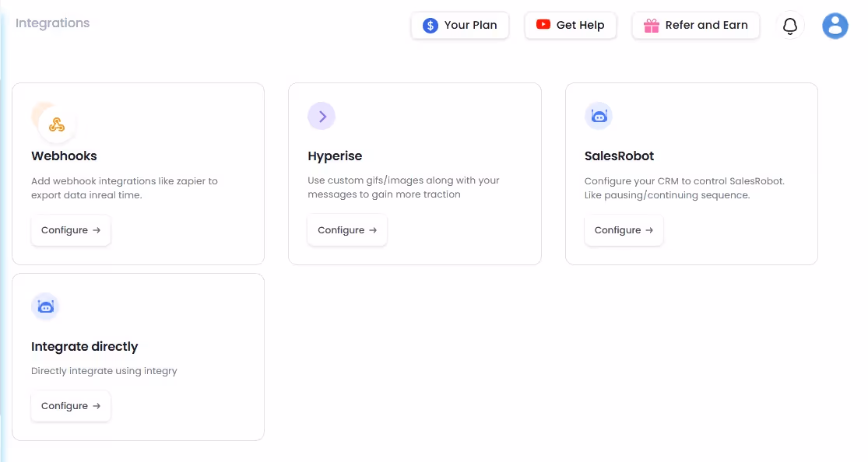Image resolution: width=868 pixels, height=462 pixels.
Task: Configure the Hyperise integration
Action: tap(347, 229)
